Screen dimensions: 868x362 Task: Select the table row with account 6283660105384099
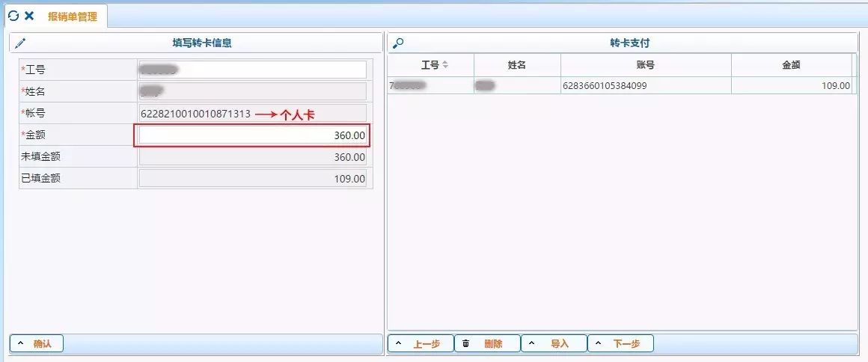click(x=621, y=86)
